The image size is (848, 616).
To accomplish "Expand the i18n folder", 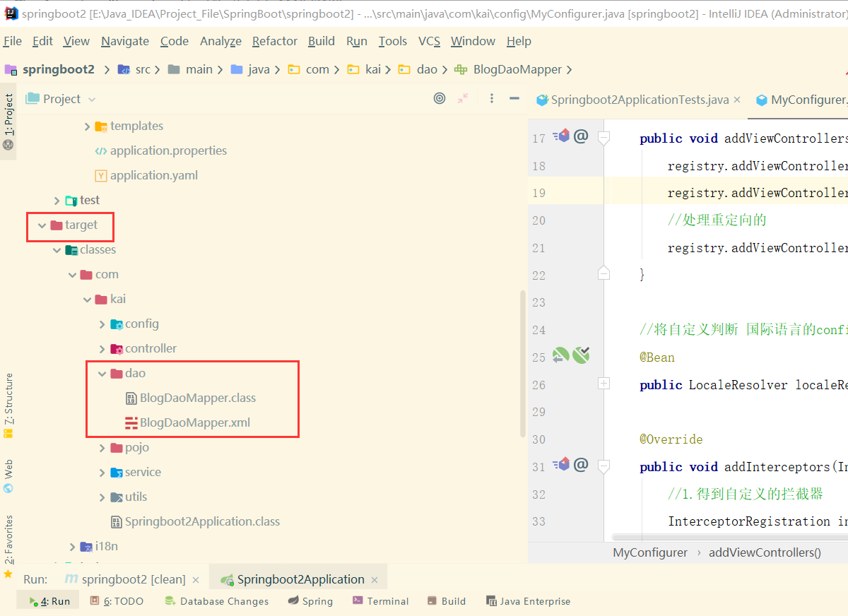I will point(72,547).
